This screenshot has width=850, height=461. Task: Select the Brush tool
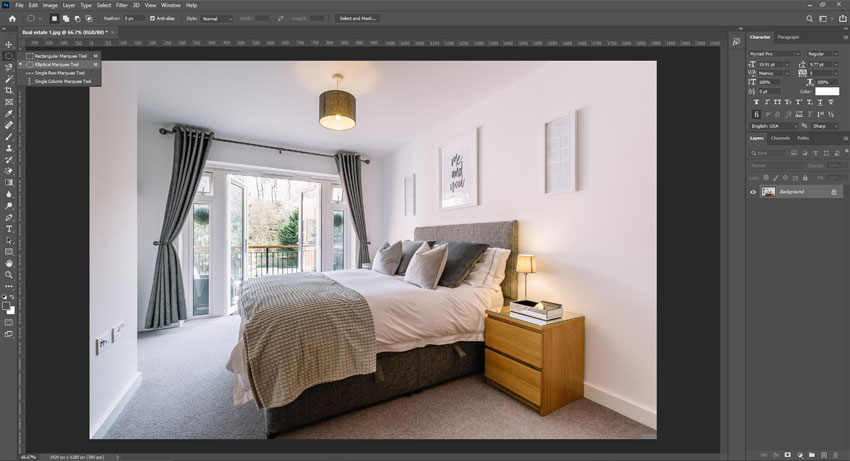(x=9, y=136)
